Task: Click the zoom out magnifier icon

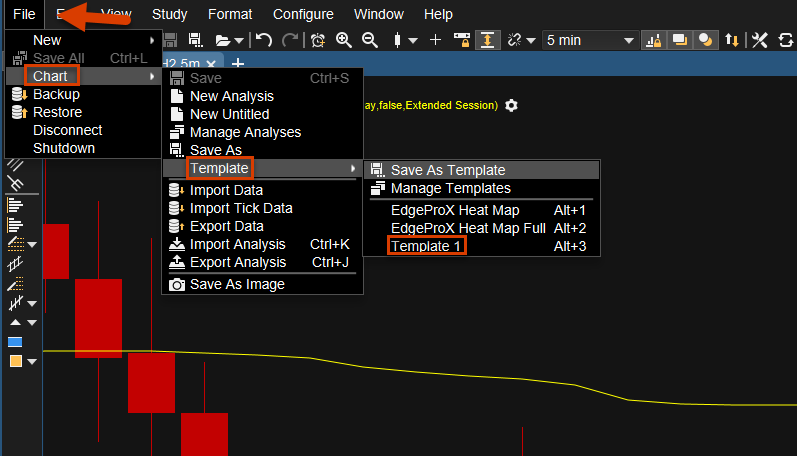Action: 369,40
